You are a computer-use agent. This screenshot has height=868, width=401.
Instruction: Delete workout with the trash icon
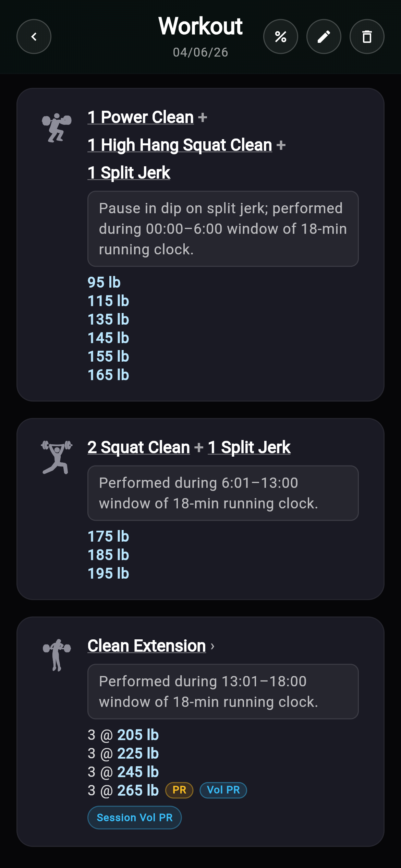tap(367, 37)
